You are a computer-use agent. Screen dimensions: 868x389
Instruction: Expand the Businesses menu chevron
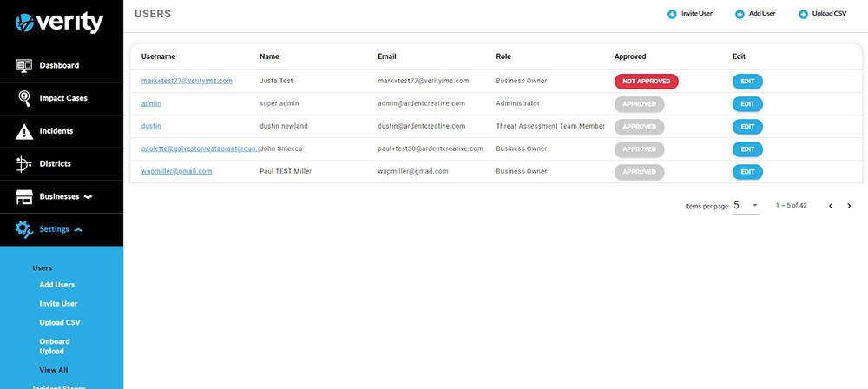[88, 197]
